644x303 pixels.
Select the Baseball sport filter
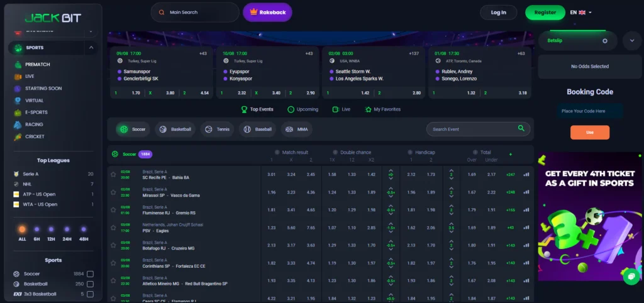pyautogui.click(x=257, y=129)
